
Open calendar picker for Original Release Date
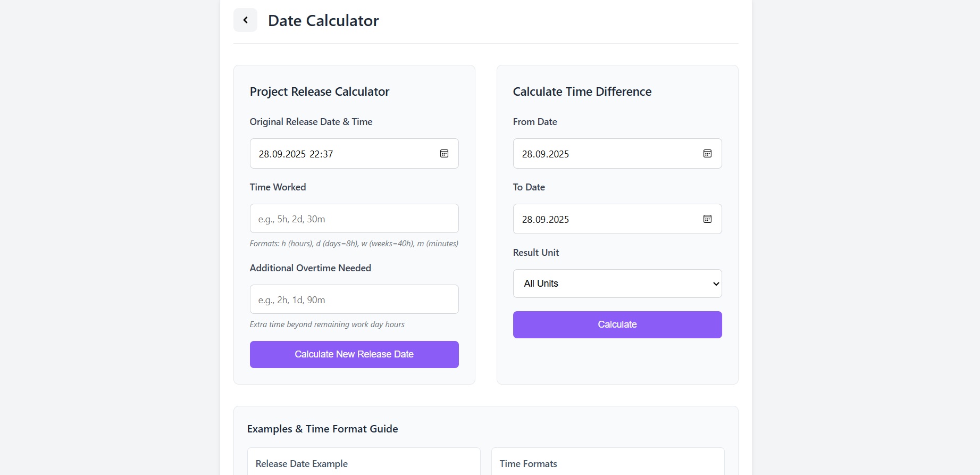pyautogui.click(x=444, y=154)
